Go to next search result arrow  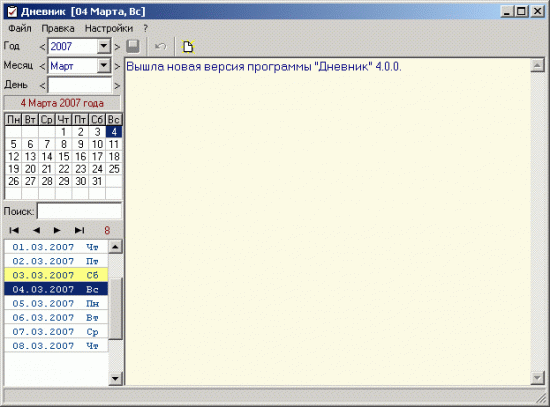point(57,230)
